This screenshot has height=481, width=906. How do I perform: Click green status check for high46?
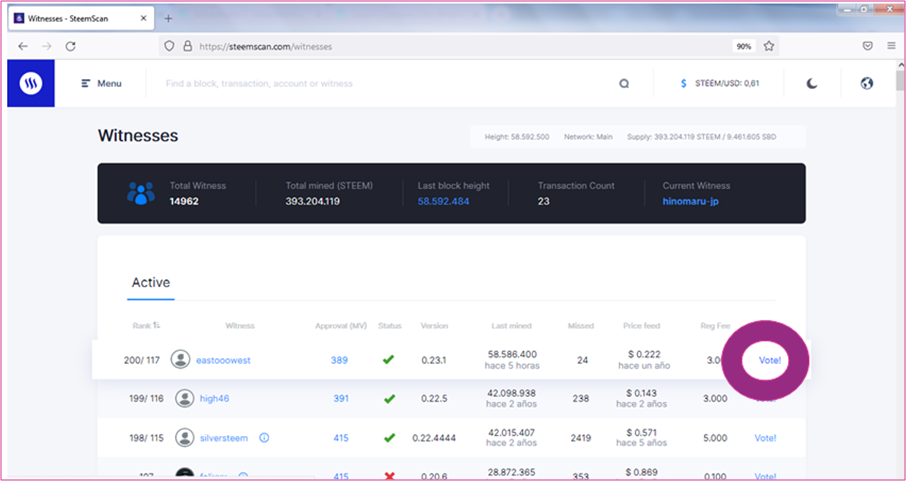tap(390, 398)
